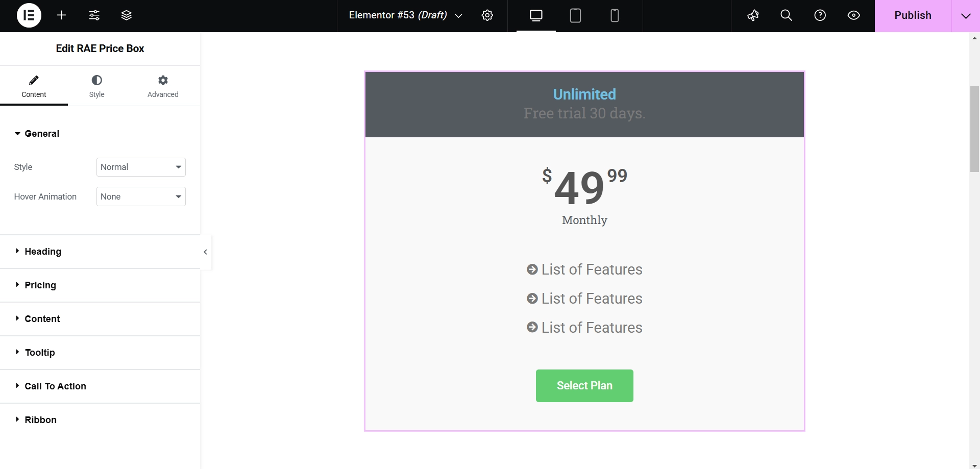This screenshot has width=980, height=469.
Task: Open document dropdown Elementor #53 Draft
Action: coord(406,15)
